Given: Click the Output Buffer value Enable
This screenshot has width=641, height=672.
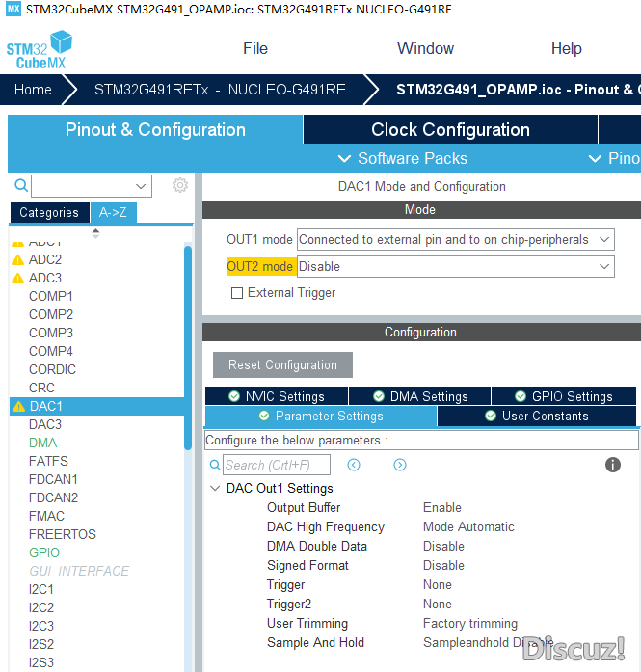Looking at the screenshot, I should click(x=442, y=508).
